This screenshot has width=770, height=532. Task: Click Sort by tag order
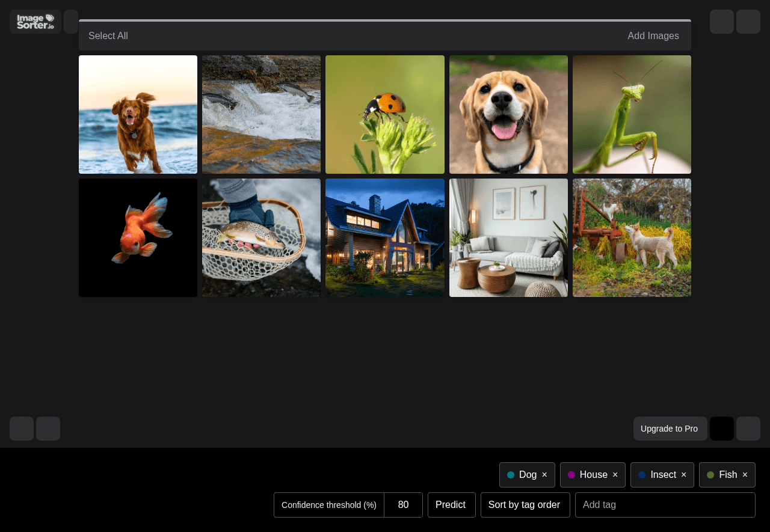[x=525, y=505]
